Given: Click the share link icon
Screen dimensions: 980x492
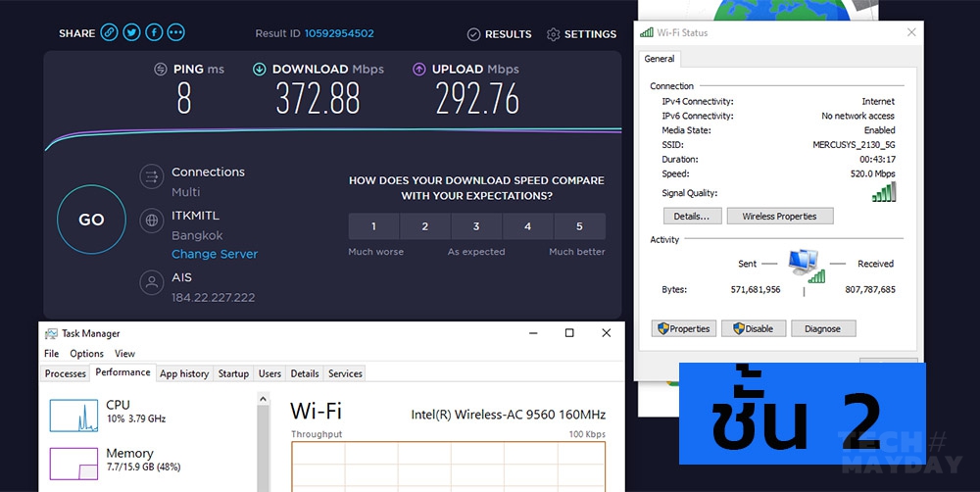Looking at the screenshot, I should (110, 33).
